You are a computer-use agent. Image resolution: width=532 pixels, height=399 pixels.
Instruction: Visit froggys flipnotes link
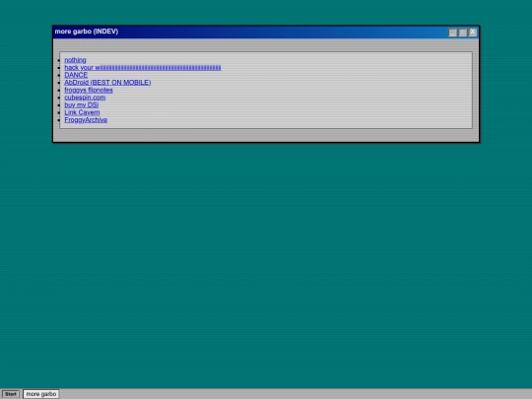tap(89, 90)
